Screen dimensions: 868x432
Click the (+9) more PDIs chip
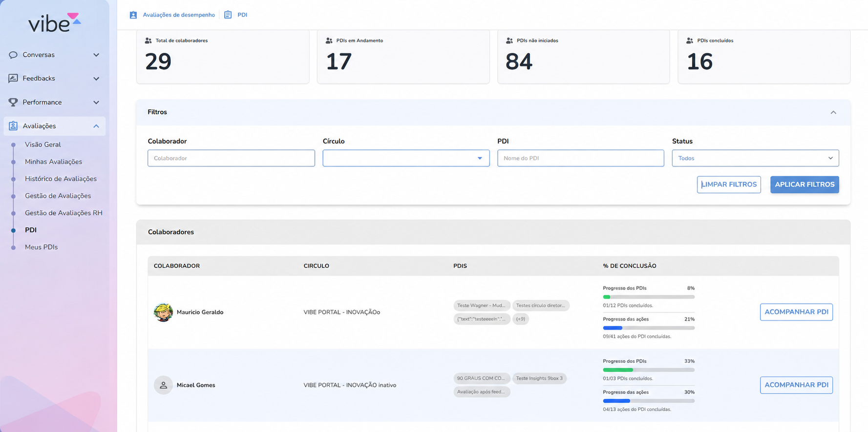pyautogui.click(x=521, y=319)
